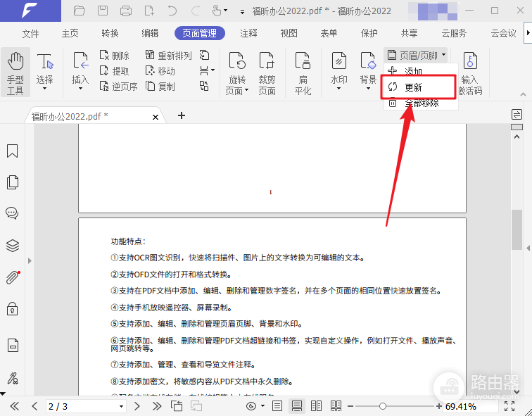Select the Hand tool (手型工具)
This screenshot has height=416, width=532.
point(15,73)
